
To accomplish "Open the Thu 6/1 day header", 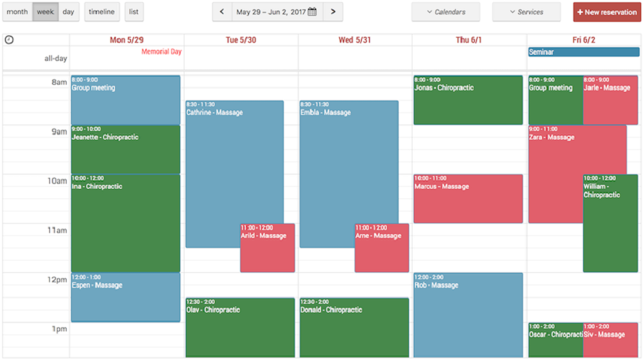I will 469,40.
